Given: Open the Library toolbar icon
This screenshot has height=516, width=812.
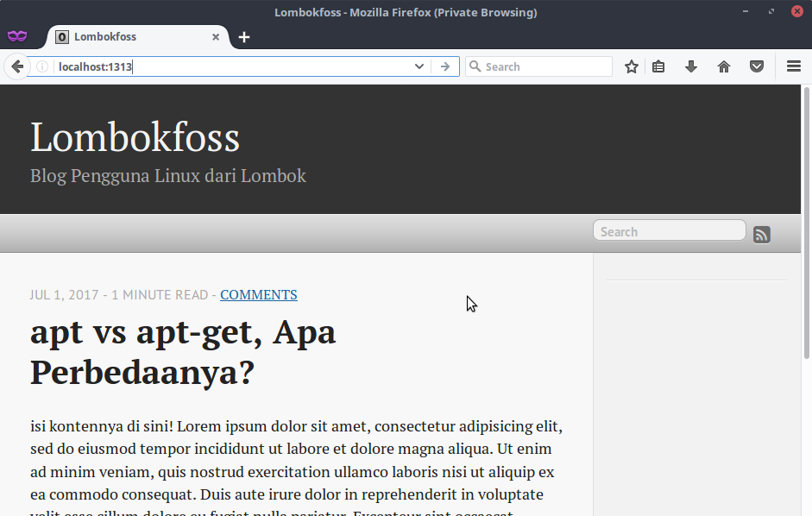Looking at the screenshot, I should pyautogui.click(x=658, y=66).
